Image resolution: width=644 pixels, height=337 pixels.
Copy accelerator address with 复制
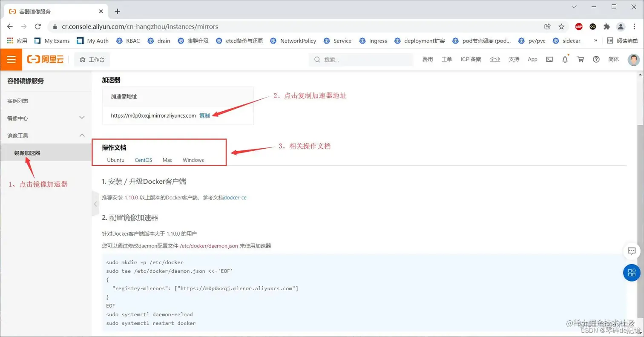coord(204,115)
